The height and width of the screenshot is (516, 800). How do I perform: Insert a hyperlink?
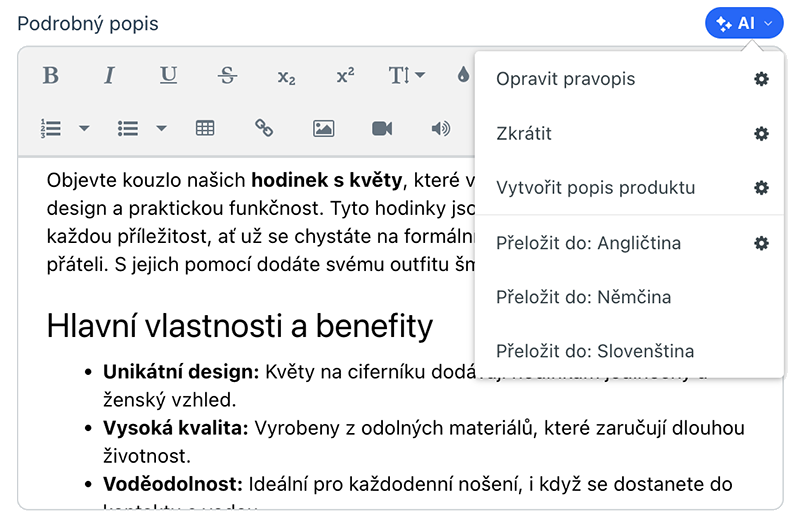[264, 128]
